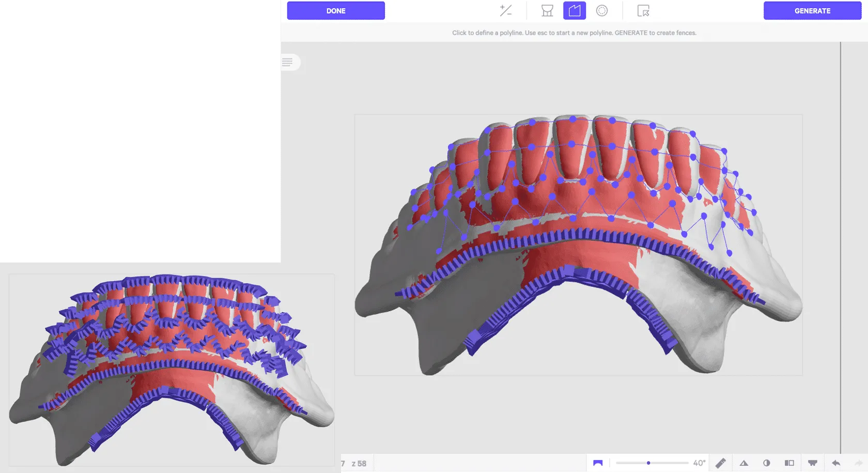This screenshot has height=473, width=868.
Task: Toggle the supports visibility icon
Action: [x=813, y=463]
